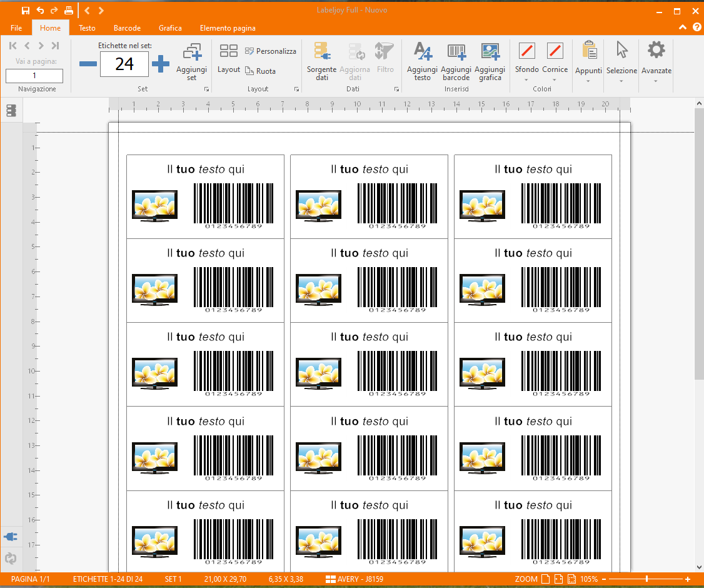The width and height of the screenshot is (704, 588).
Task: Switch to the Home tab
Action: pyautogui.click(x=50, y=28)
